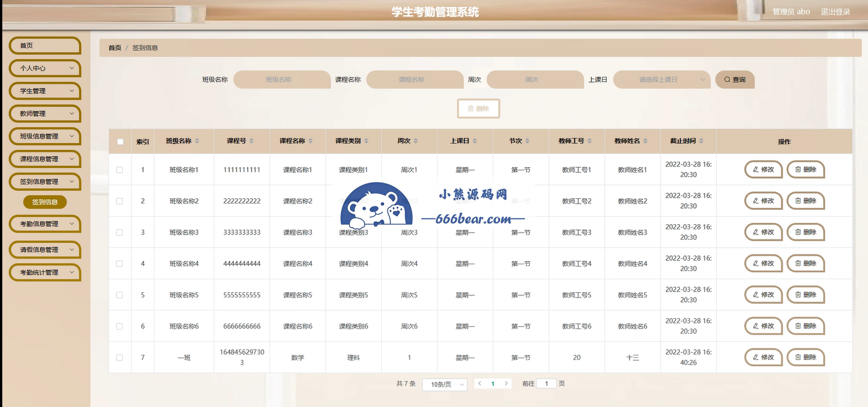Click the 理科 course category cell
The height and width of the screenshot is (407, 868).
[353, 358]
